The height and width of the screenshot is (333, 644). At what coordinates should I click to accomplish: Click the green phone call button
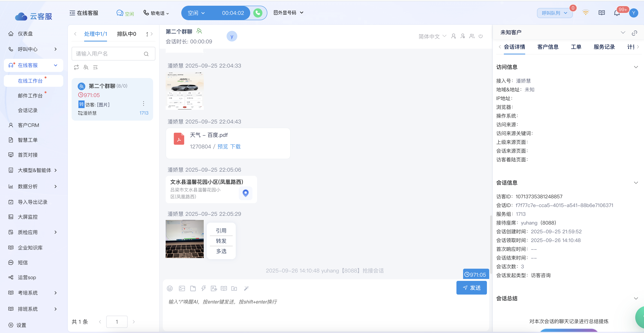click(x=258, y=13)
